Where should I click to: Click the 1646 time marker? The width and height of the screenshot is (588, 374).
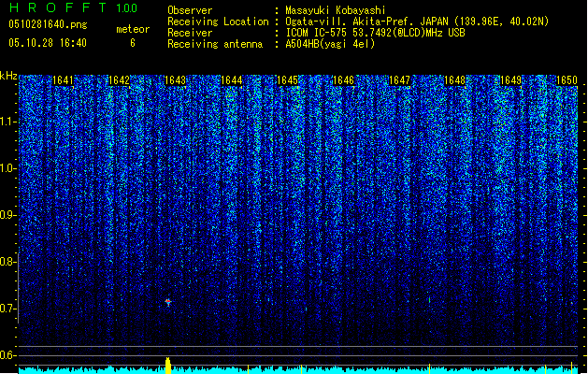pos(343,80)
